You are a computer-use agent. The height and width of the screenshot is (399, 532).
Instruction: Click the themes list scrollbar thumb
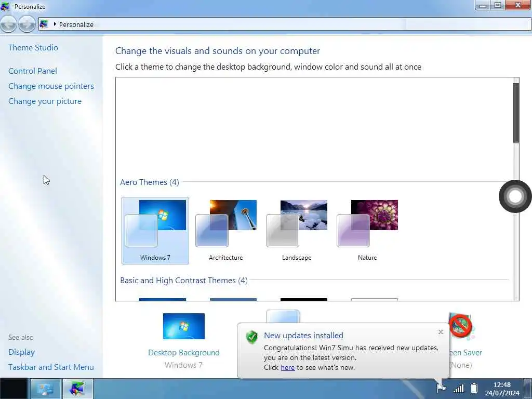click(516, 113)
